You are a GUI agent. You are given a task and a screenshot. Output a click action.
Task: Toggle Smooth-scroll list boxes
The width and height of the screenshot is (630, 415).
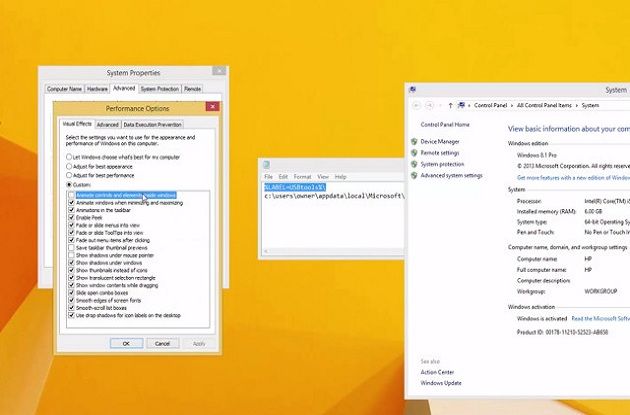(x=72, y=308)
